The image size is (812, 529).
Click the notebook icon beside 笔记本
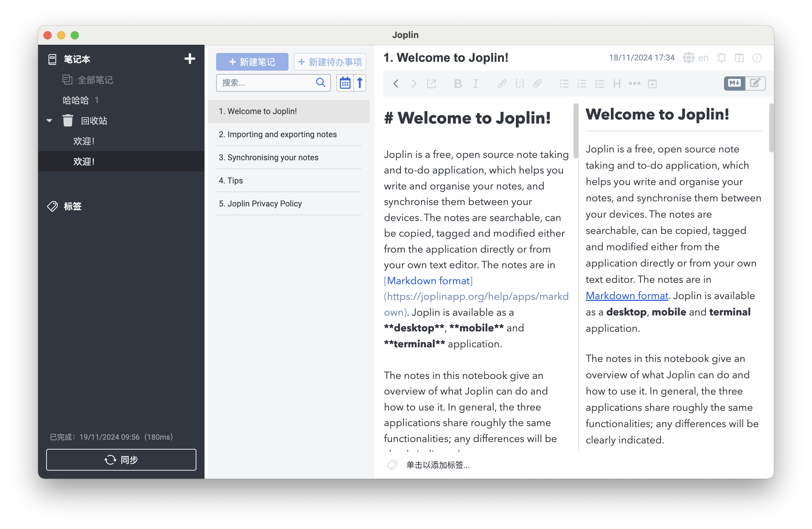click(x=52, y=59)
